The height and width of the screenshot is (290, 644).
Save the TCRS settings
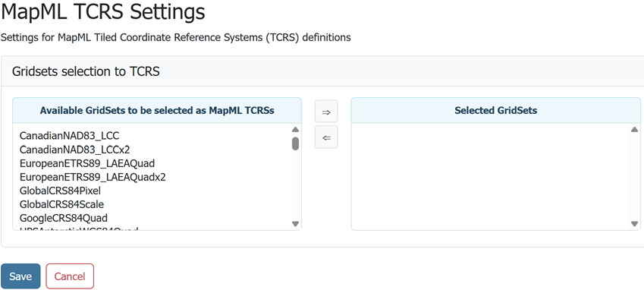pyautogui.click(x=20, y=276)
